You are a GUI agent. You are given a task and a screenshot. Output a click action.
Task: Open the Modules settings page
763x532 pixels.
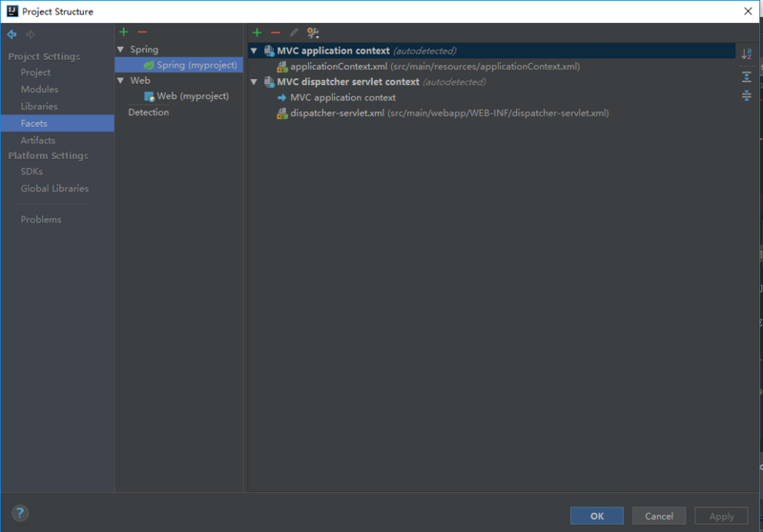click(x=39, y=89)
